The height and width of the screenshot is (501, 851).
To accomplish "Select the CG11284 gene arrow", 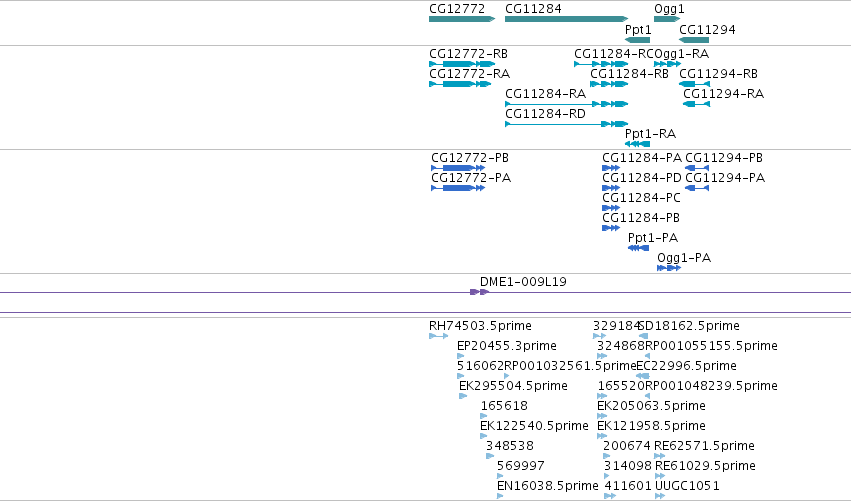I will click(x=567, y=19).
